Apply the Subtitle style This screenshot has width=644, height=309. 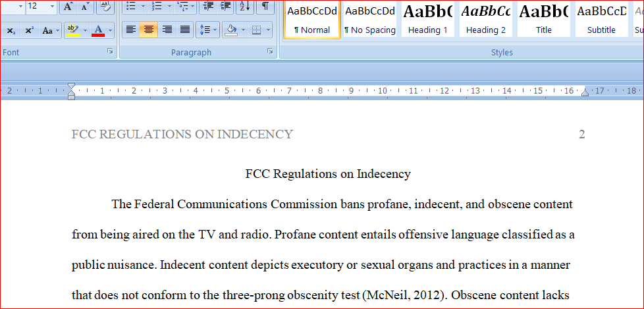click(x=601, y=18)
